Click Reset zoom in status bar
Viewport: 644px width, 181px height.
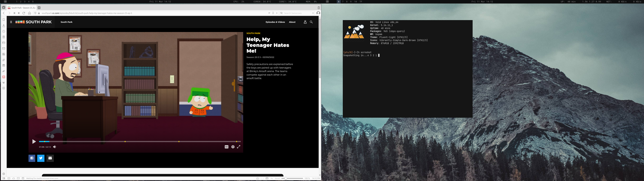[x=277, y=178]
